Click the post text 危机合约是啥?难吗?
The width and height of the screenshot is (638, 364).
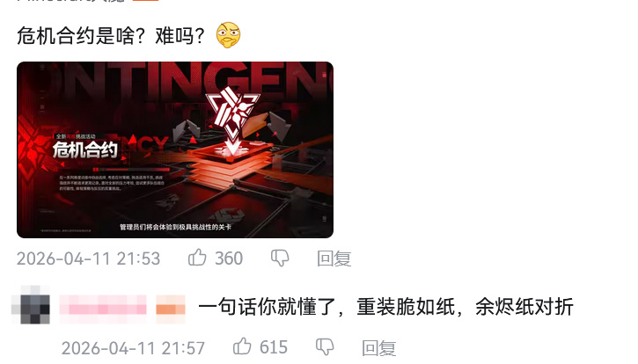pyautogui.click(x=111, y=36)
